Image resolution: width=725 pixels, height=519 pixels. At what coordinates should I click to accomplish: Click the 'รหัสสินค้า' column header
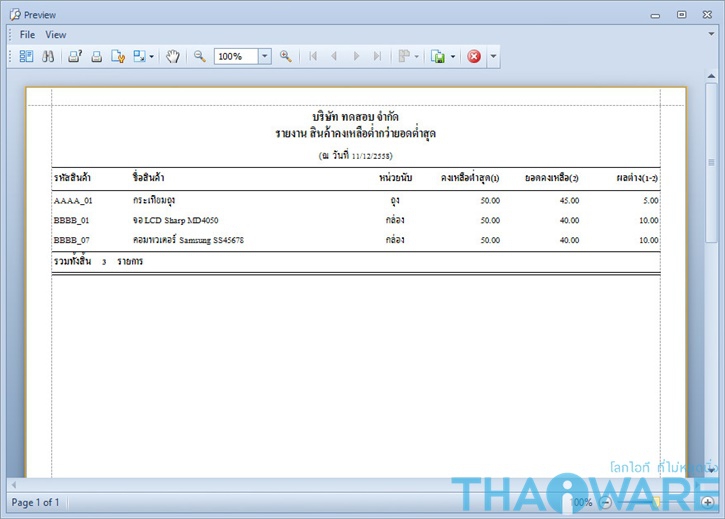(72, 178)
